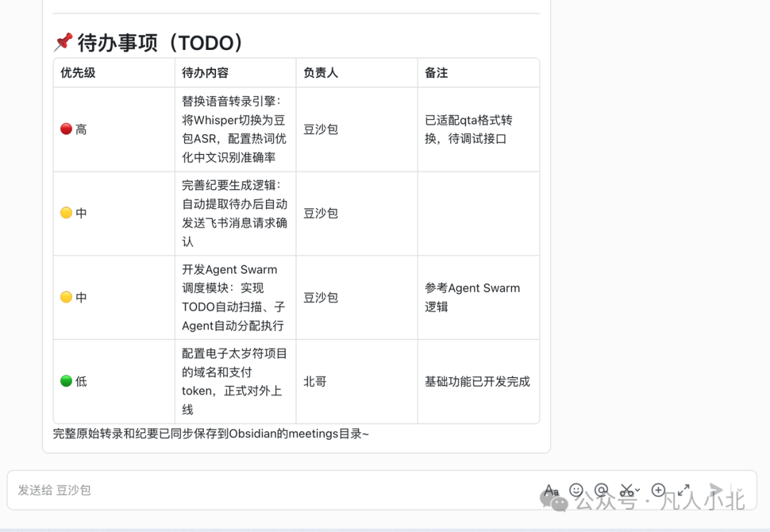Click the '替换语音转录引擎' task cell

(x=235, y=129)
